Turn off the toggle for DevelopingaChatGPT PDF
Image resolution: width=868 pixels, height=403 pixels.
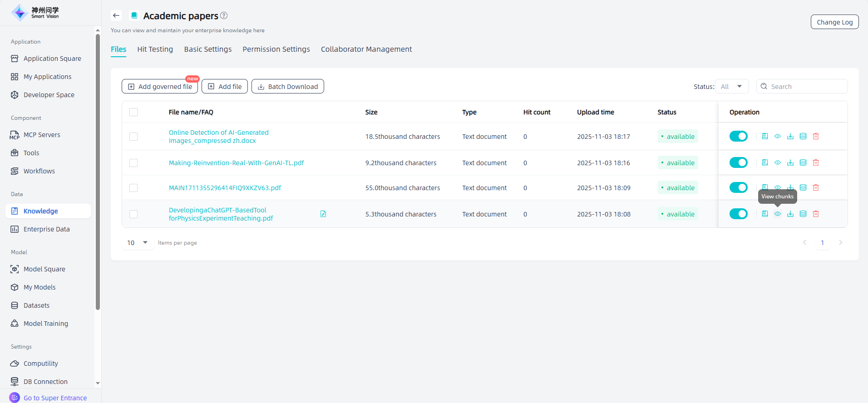coord(738,214)
